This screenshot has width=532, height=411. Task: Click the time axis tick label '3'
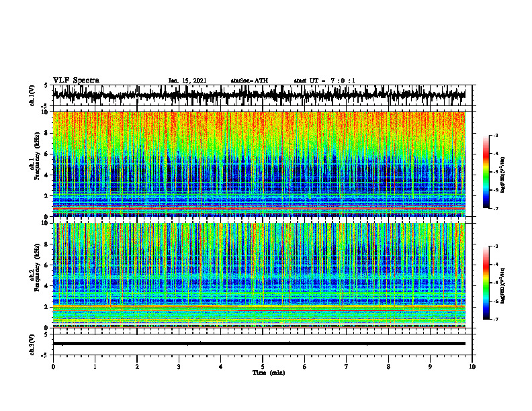click(x=179, y=367)
